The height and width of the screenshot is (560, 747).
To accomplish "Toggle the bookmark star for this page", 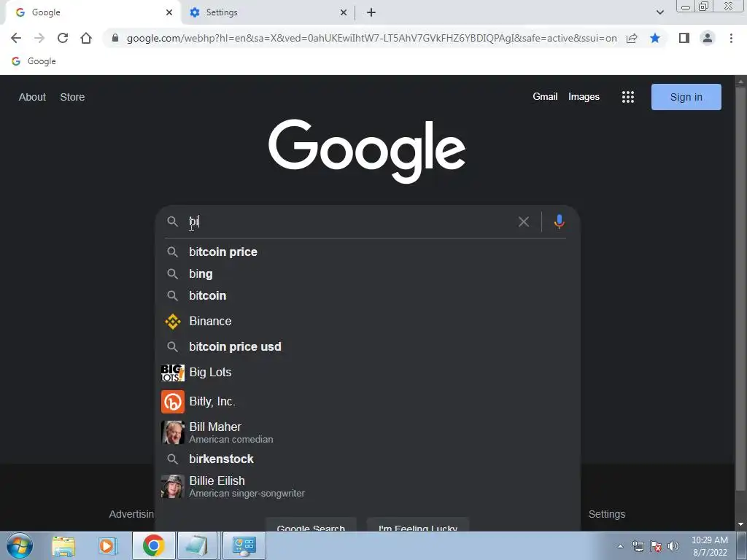I will pyautogui.click(x=655, y=38).
